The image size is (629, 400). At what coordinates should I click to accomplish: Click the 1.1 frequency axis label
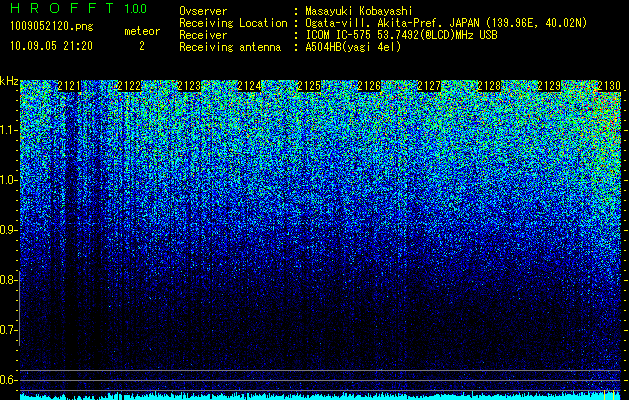pyautogui.click(x=8, y=130)
